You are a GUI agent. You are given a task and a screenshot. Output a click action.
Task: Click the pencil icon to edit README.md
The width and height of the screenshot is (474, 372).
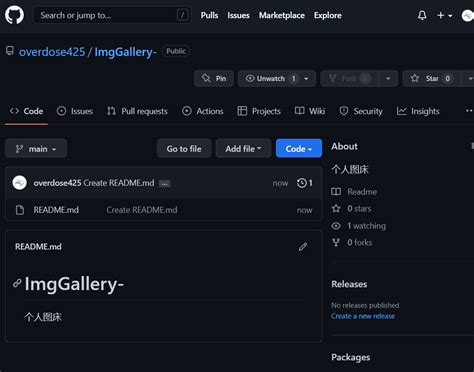coord(303,247)
